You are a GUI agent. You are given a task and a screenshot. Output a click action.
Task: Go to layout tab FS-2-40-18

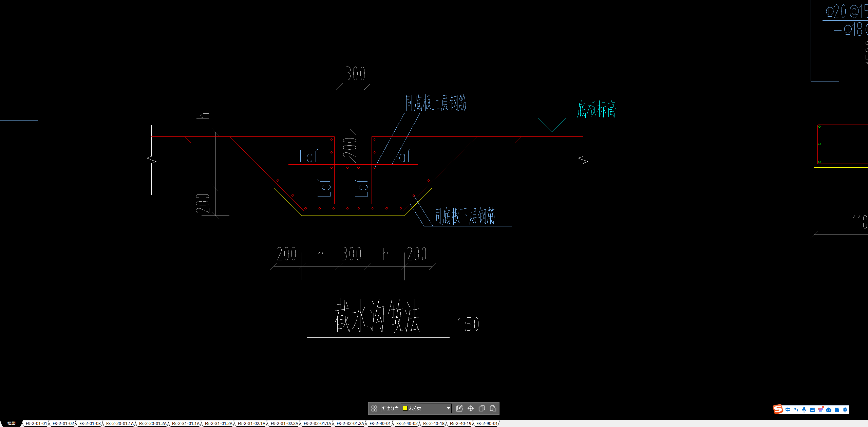tap(434, 423)
